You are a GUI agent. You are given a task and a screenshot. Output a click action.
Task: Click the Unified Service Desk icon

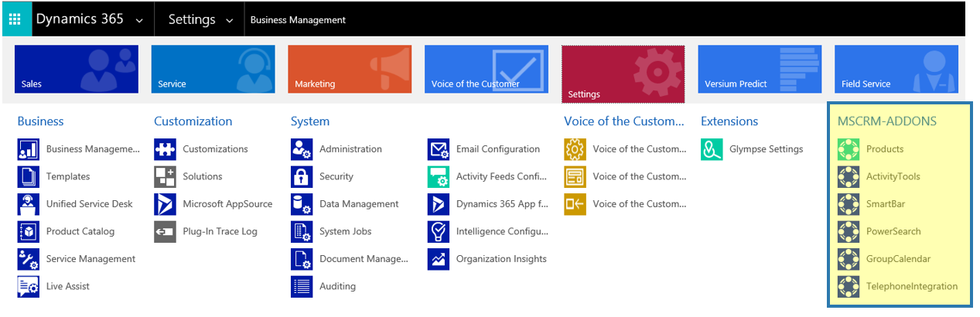(x=28, y=204)
